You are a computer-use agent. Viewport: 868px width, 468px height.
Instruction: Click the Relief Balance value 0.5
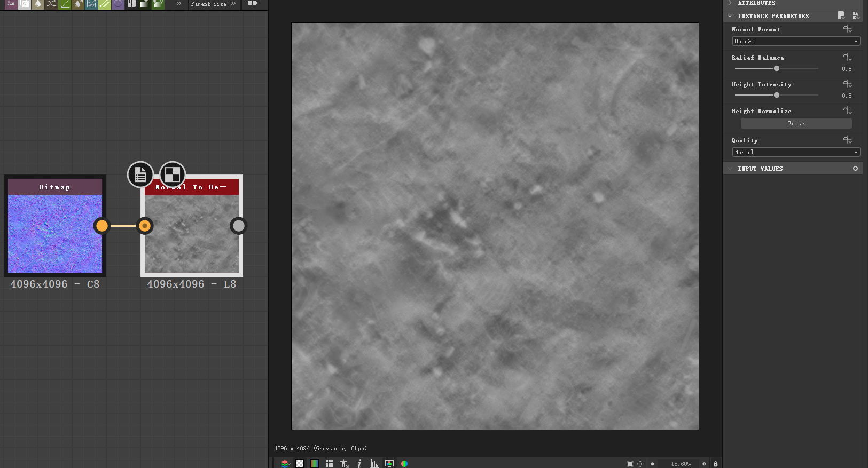847,69
